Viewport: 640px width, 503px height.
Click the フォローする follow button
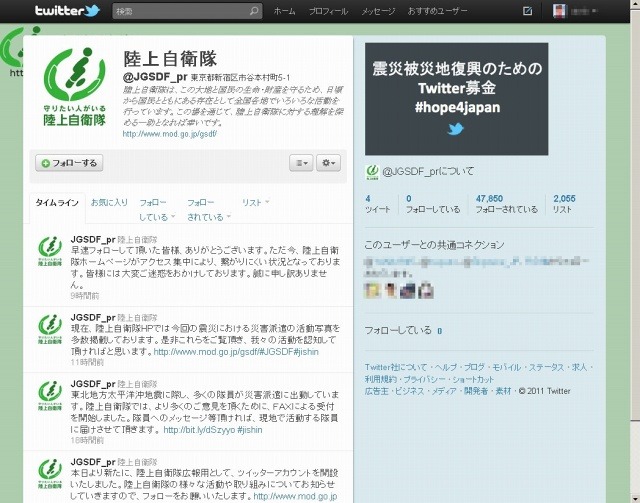click(x=69, y=163)
